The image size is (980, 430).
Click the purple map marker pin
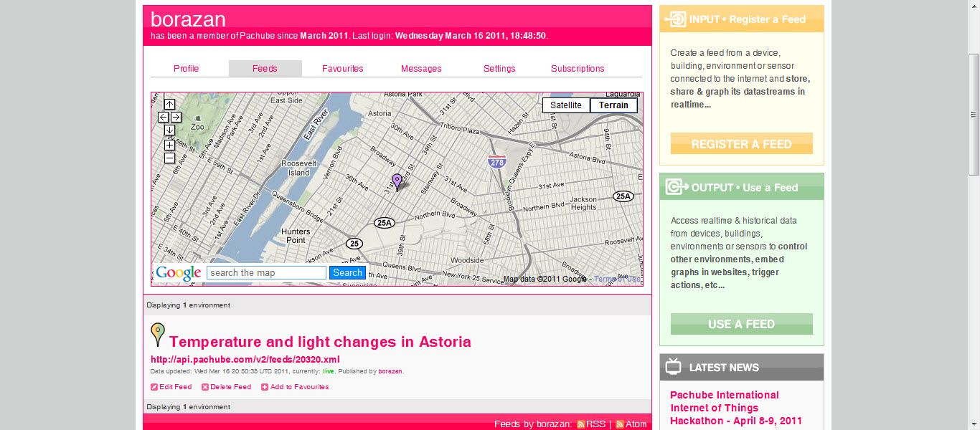pos(397,181)
